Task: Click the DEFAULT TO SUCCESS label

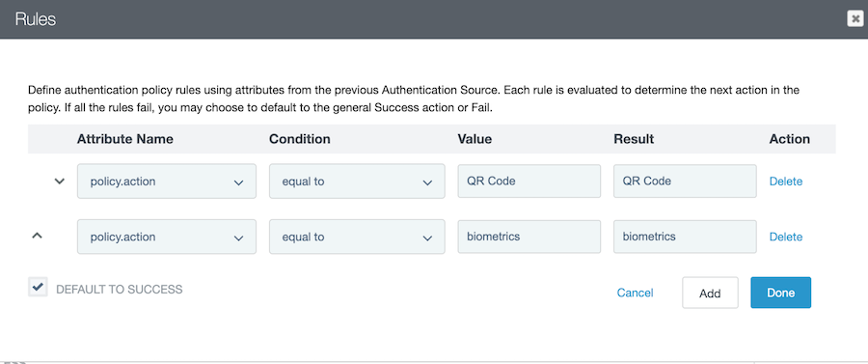Action: (120, 290)
